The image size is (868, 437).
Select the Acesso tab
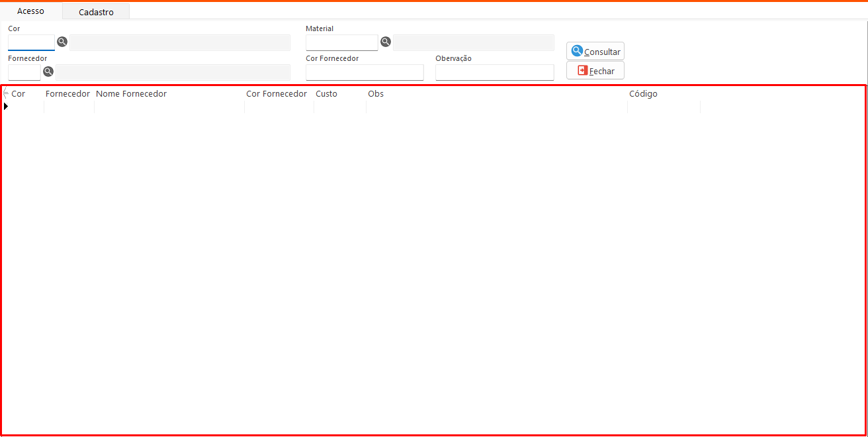(x=30, y=11)
